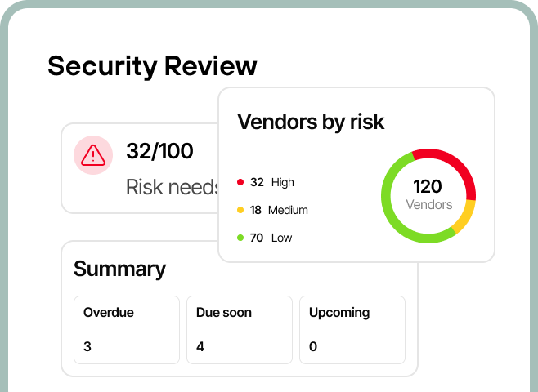Open the Overdue summary card
Image resolution: width=538 pixels, height=392 pixels.
click(127, 330)
